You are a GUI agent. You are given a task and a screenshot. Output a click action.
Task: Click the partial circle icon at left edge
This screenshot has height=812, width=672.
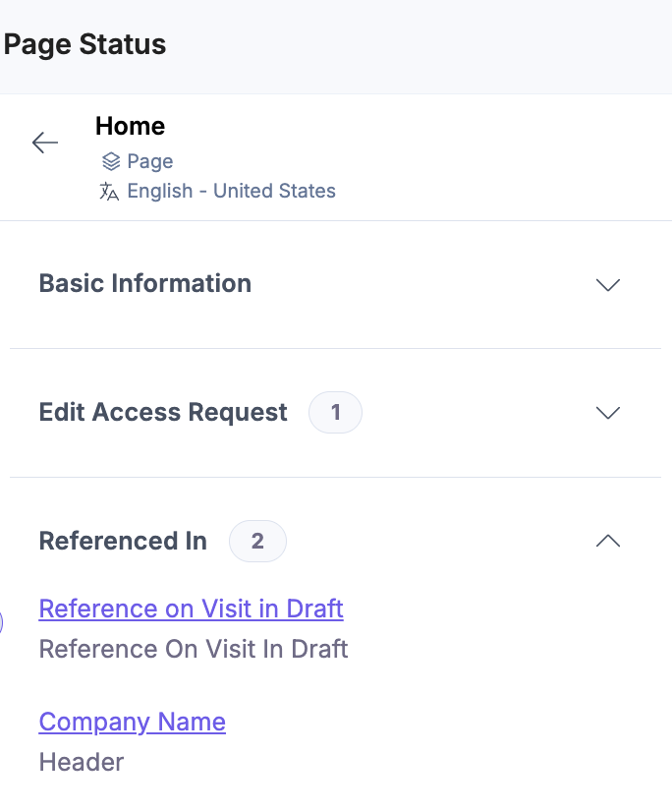pos(2,622)
